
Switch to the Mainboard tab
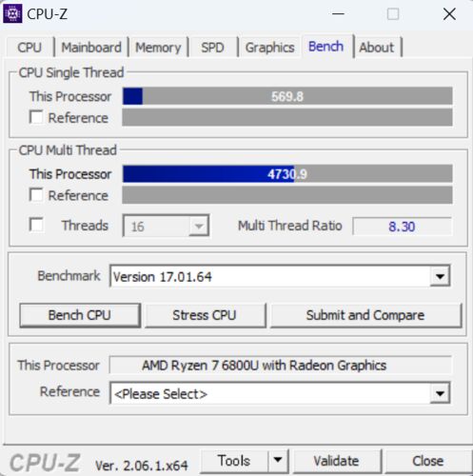[x=91, y=48]
